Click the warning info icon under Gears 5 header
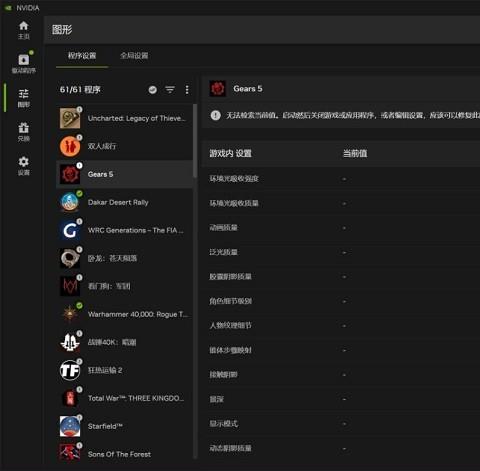Viewport: 480px width, 471px height. 216,115
